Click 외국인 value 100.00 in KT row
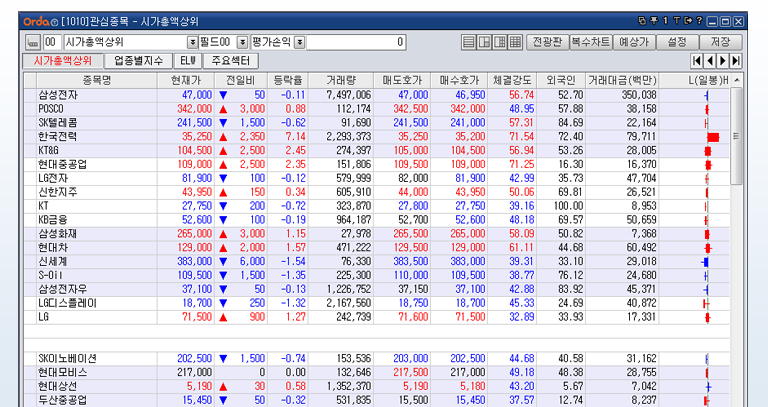Viewport: 768px width, 407px height. 568,206
